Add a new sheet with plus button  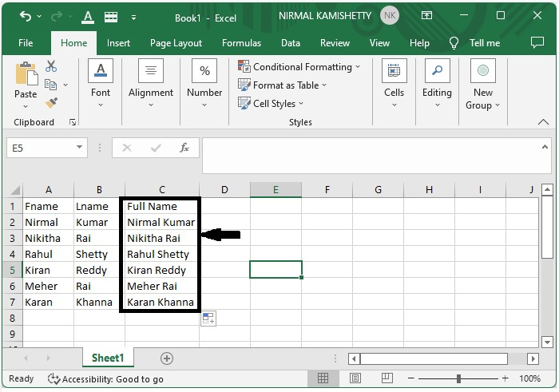pos(167,358)
